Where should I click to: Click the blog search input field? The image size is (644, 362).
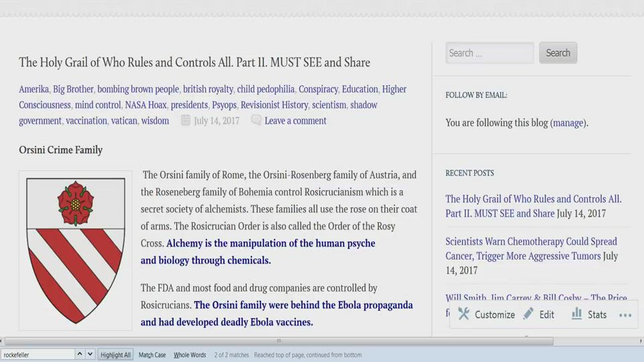tap(489, 53)
